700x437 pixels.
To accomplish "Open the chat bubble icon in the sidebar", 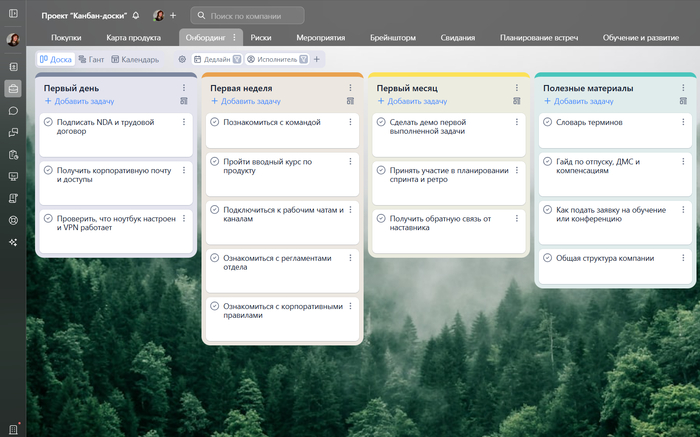I will pyautogui.click(x=13, y=110).
